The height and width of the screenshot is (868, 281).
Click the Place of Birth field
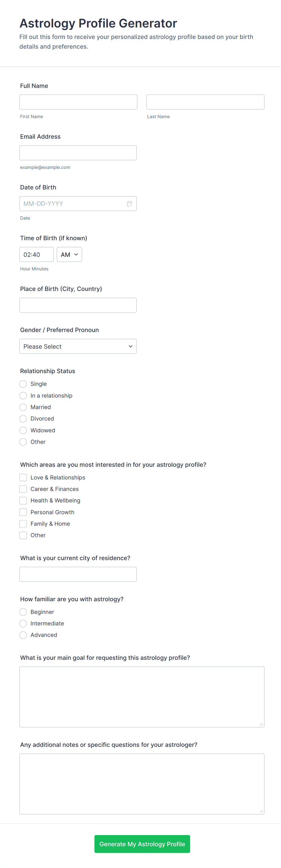click(x=78, y=305)
